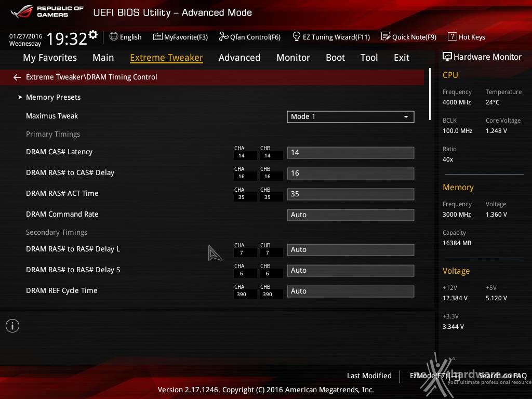532x399 pixels.
Task: Open date and time settings gear icon
Action: [x=93, y=35]
